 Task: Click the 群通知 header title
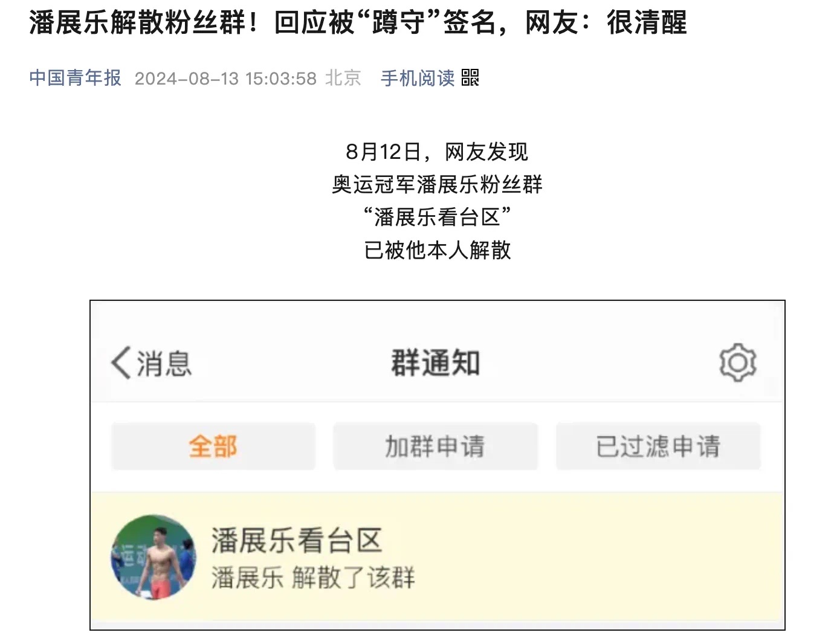[435, 363]
